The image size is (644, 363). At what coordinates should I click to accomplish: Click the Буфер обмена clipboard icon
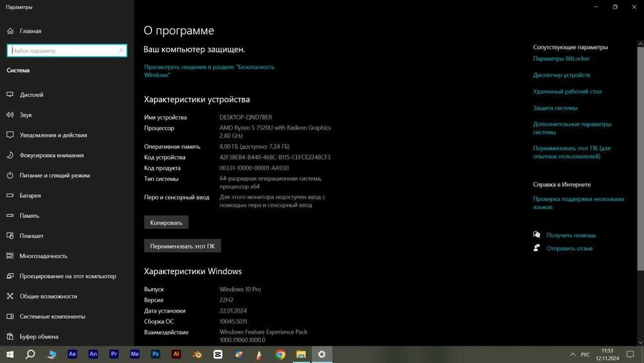pos(10,337)
